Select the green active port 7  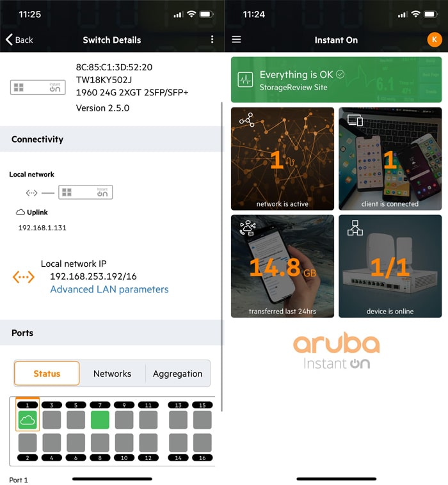tap(100, 420)
